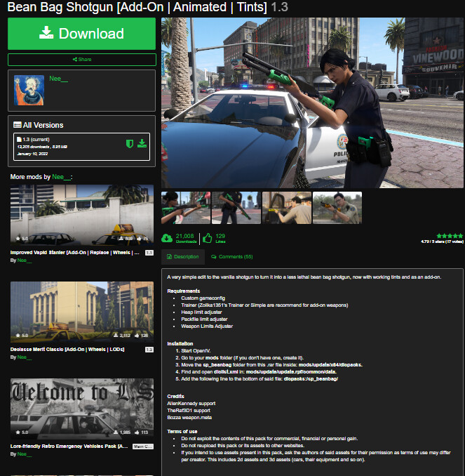Click the download icon for version 1.3

coord(142,144)
